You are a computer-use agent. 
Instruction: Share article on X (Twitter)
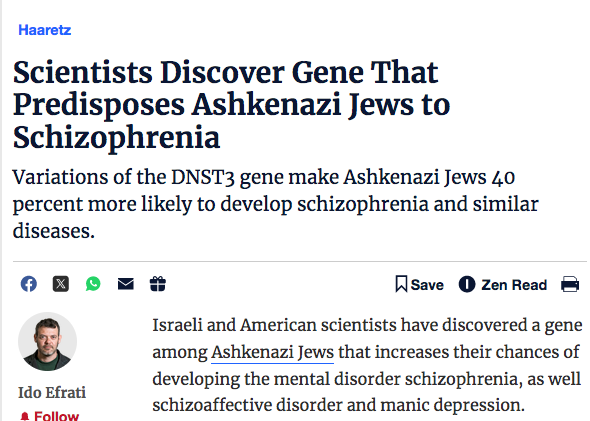[x=61, y=284]
